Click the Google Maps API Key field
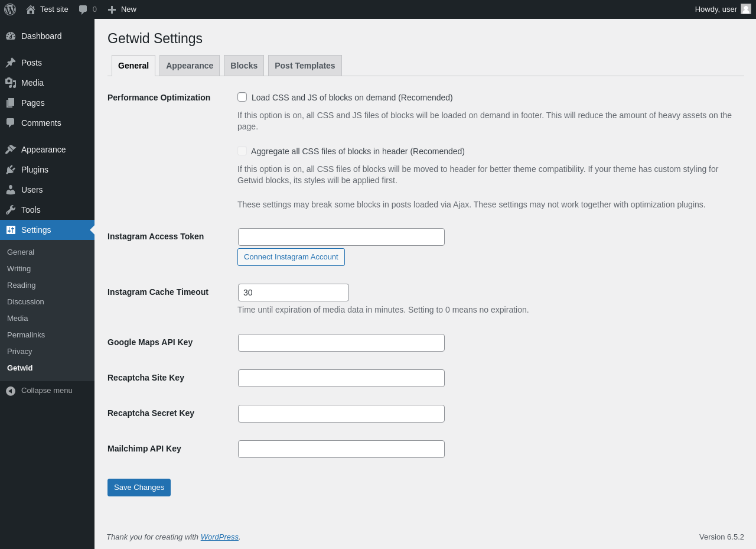 point(341,343)
